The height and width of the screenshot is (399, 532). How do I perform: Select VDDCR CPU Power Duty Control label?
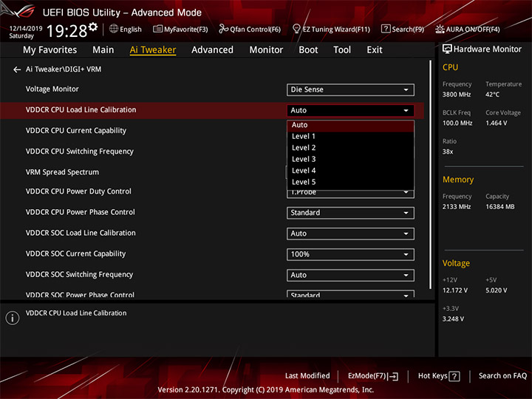click(x=78, y=191)
